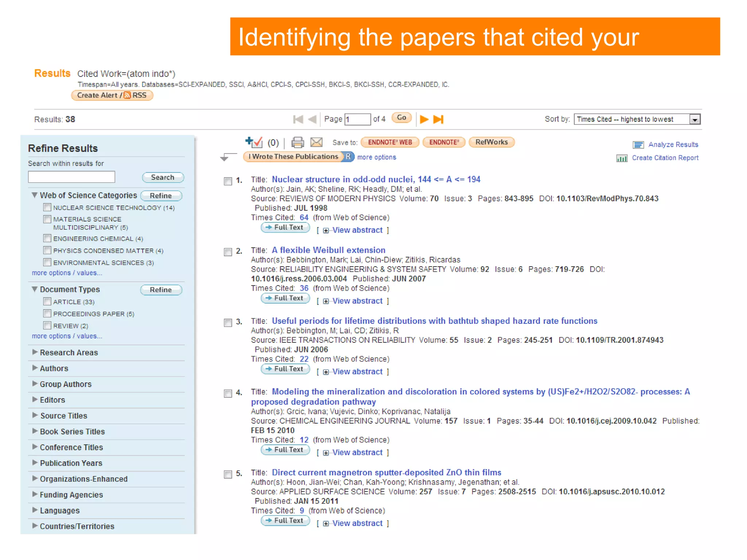Image resolution: width=747 pixels, height=560 pixels.
Task: Go to first page arrow icon
Action: coord(298,119)
